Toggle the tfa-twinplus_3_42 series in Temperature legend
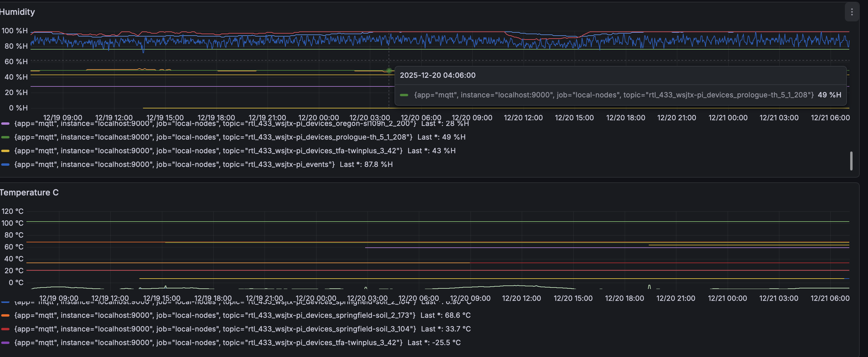 point(208,343)
